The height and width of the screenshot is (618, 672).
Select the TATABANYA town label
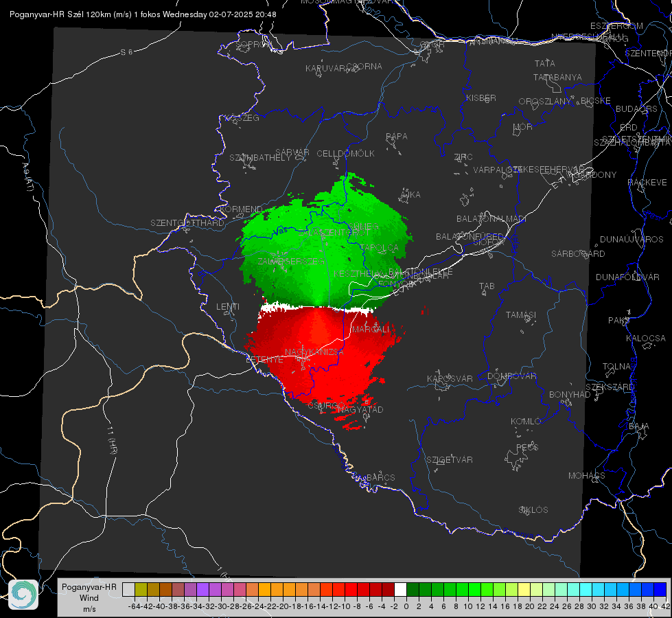coord(557,77)
